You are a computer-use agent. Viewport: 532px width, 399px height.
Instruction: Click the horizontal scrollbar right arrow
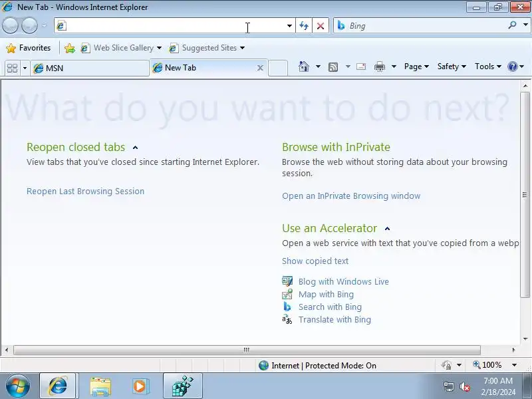click(x=513, y=350)
